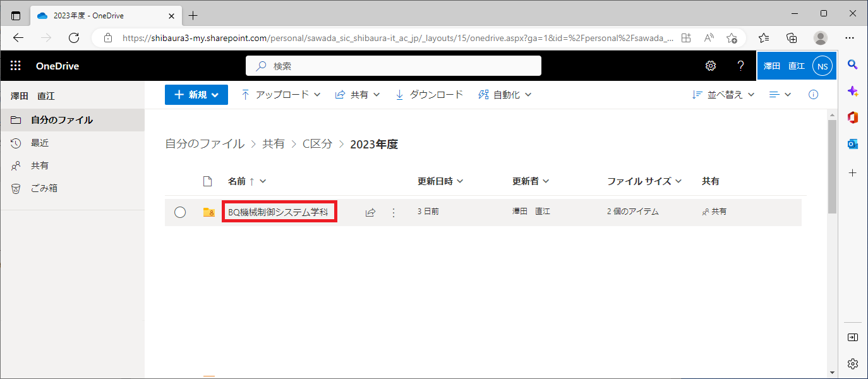
Task: Open Edge settings and more menu
Action: click(x=850, y=38)
